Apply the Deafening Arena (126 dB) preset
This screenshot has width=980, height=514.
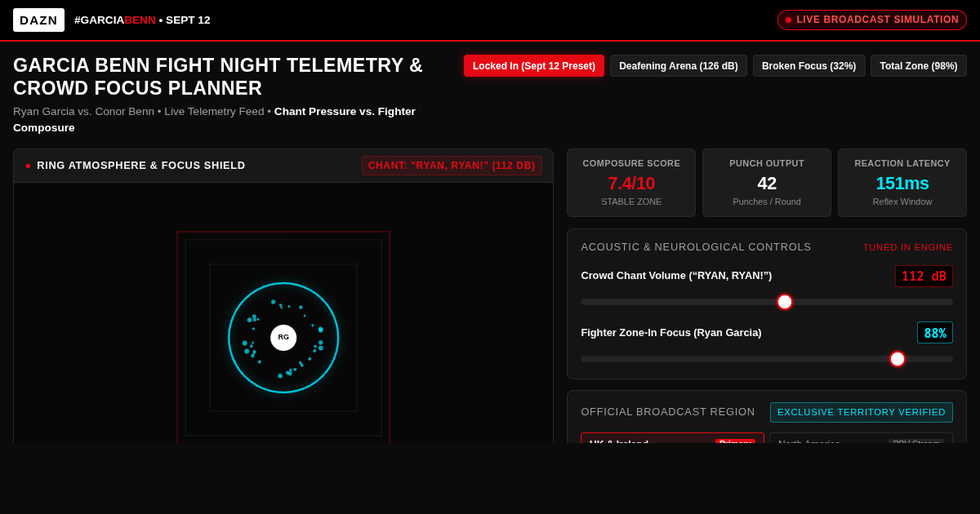[679, 66]
